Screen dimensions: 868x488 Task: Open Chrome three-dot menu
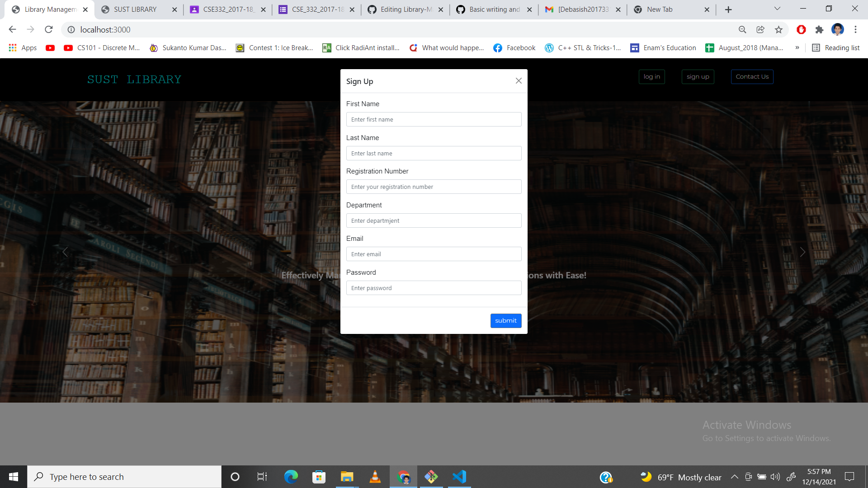click(855, 29)
